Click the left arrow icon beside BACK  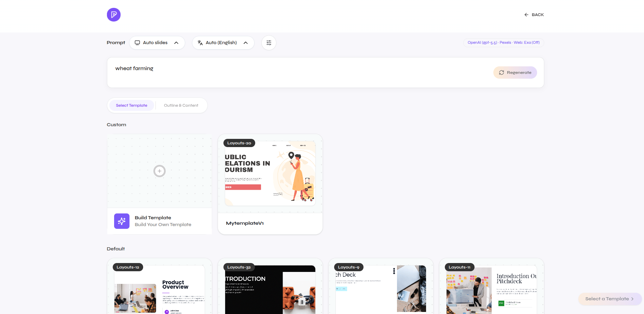[526, 15]
